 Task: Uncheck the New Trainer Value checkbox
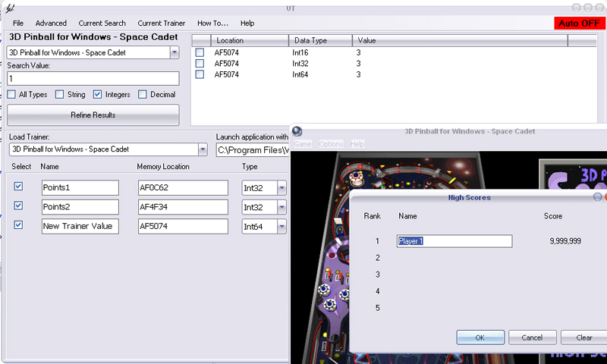18,224
